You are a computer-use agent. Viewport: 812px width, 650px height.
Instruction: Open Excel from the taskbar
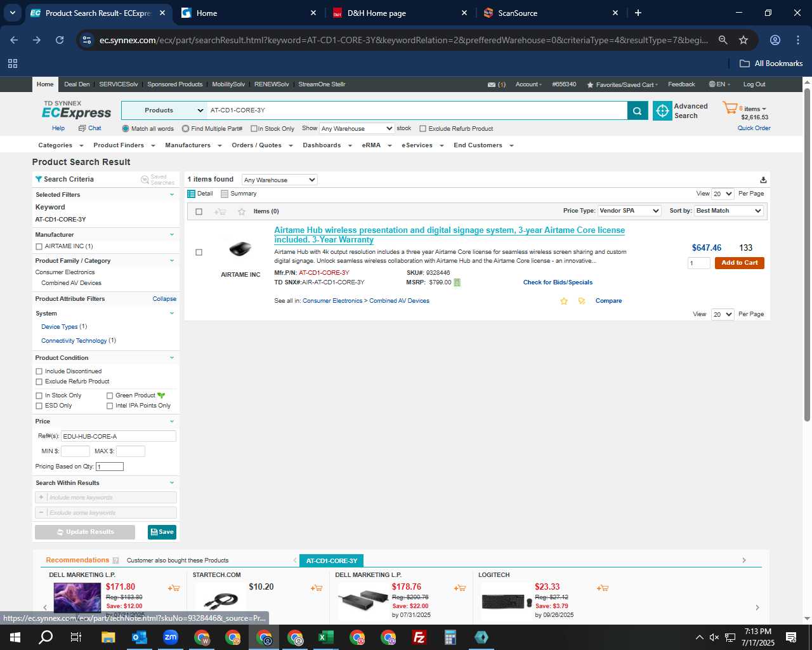326,637
